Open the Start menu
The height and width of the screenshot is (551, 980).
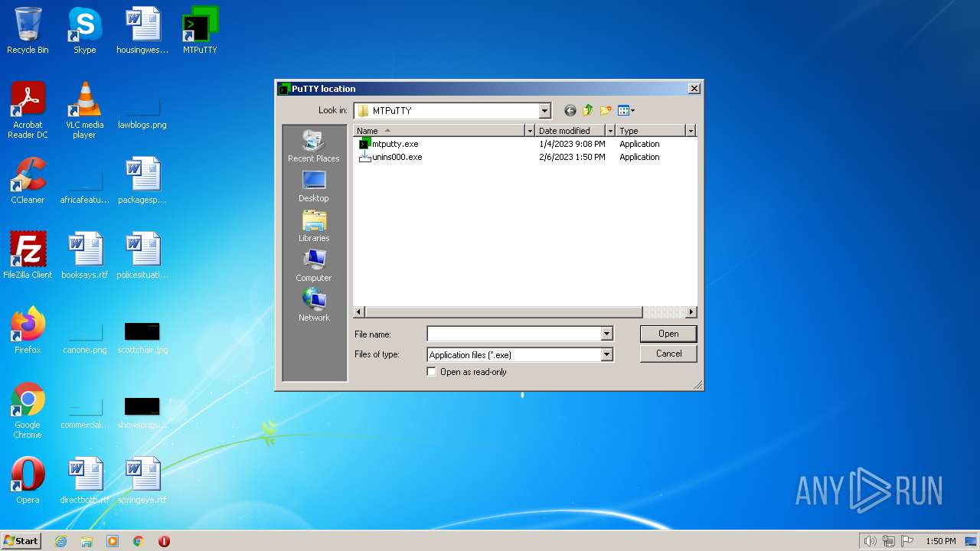pos(21,540)
